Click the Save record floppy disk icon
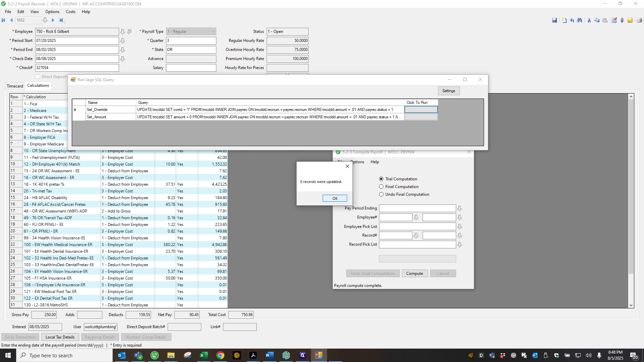 (554, 20)
